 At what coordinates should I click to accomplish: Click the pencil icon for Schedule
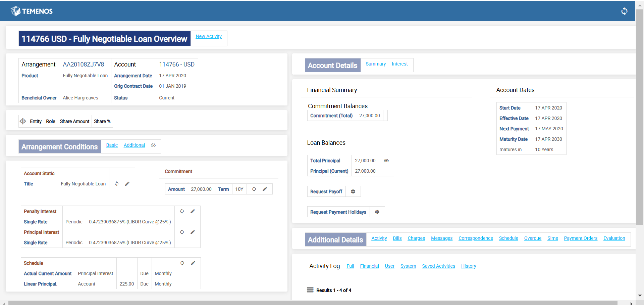(x=193, y=263)
